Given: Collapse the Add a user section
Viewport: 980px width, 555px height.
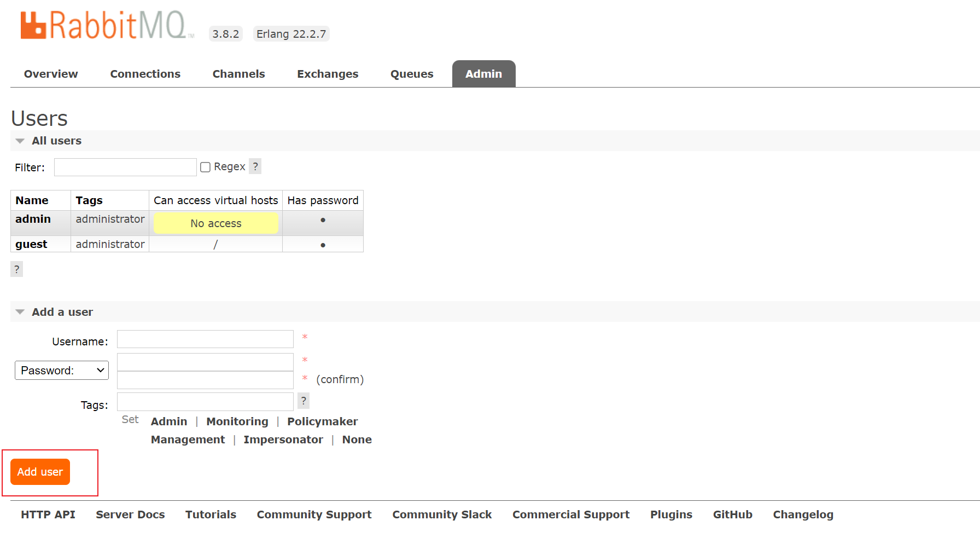Looking at the screenshot, I should coord(62,312).
